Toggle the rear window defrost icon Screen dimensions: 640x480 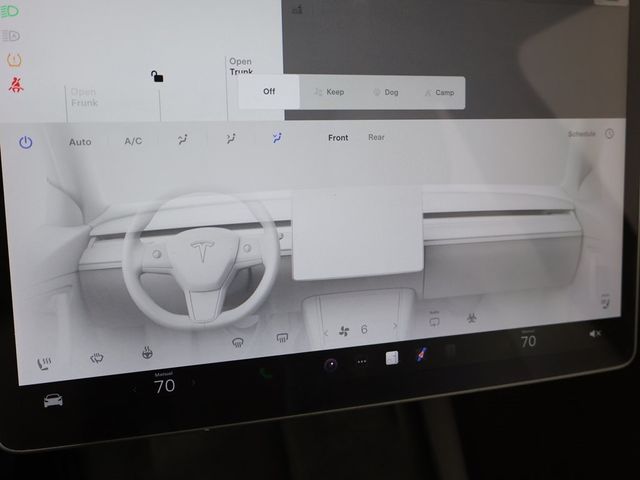(282, 338)
